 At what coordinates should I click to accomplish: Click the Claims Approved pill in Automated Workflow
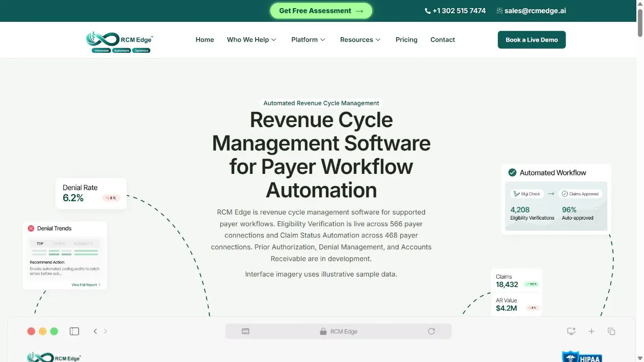point(580,194)
